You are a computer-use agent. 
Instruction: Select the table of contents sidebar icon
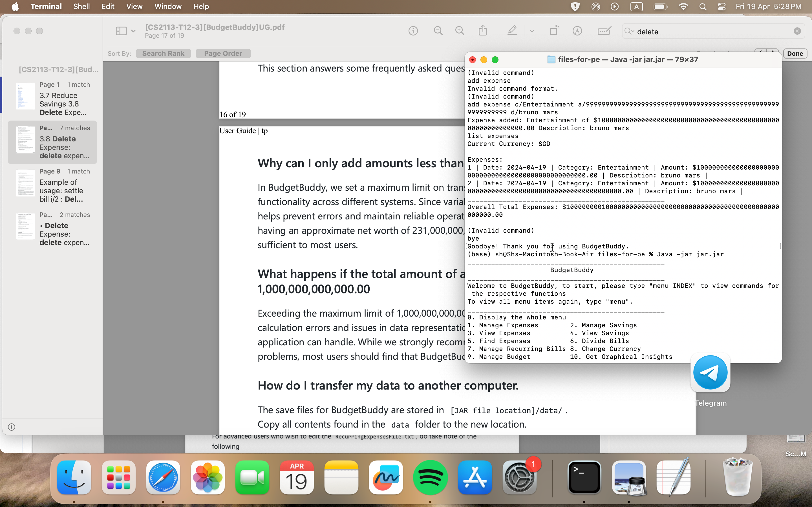click(121, 30)
